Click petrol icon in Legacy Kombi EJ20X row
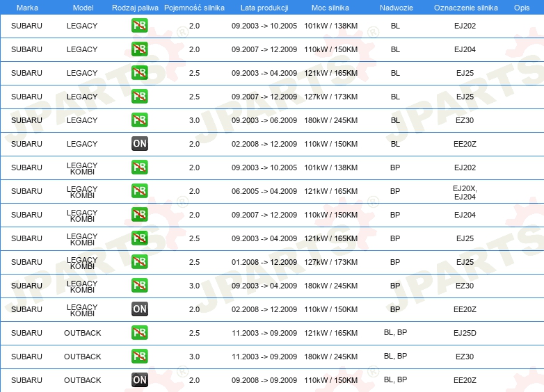The width and height of the screenshot is (544, 392). pos(139,191)
